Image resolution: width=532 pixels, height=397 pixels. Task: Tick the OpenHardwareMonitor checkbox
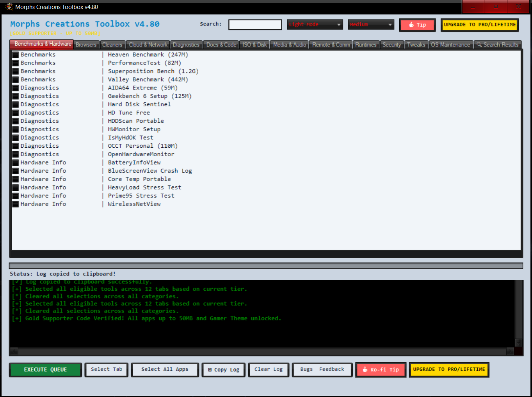point(16,154)
